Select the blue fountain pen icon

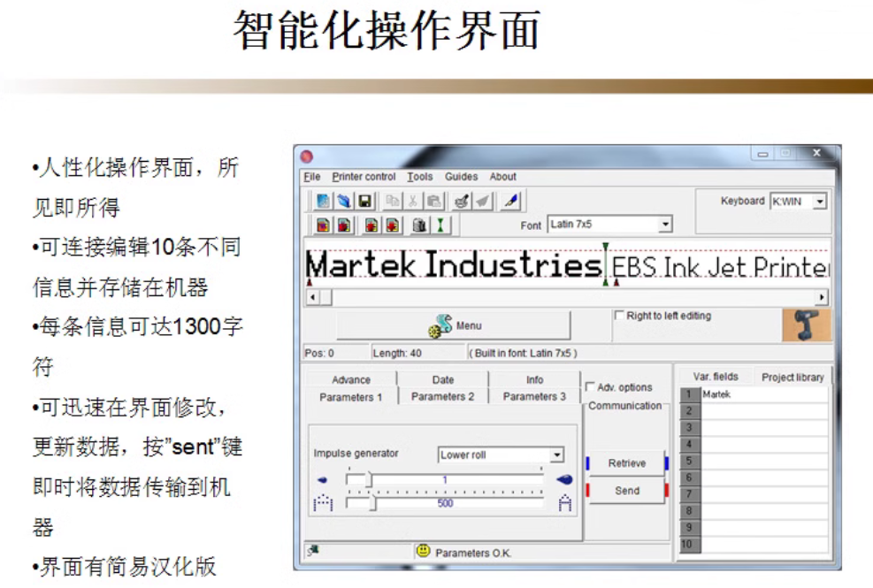(x=510, y=201)
